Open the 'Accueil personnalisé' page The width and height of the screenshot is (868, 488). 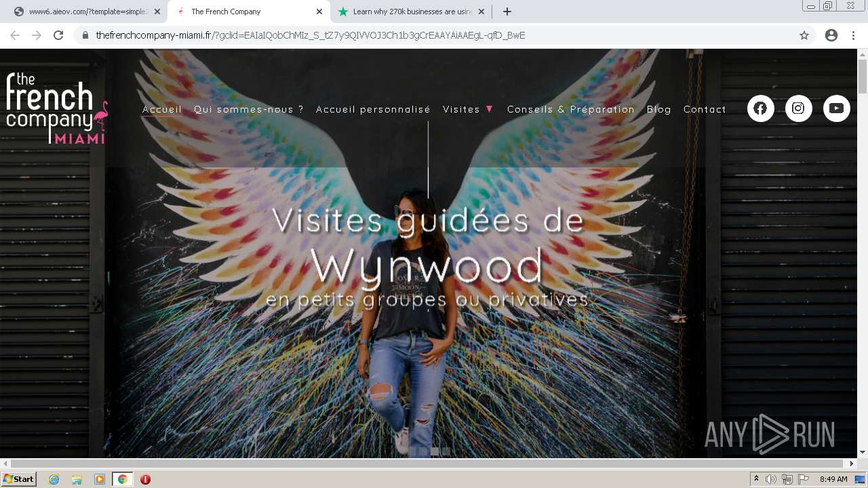373,109
